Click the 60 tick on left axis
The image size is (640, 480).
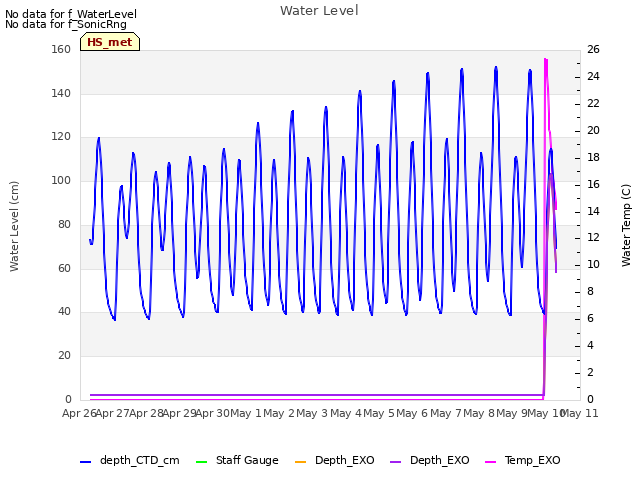coord(64,268)
